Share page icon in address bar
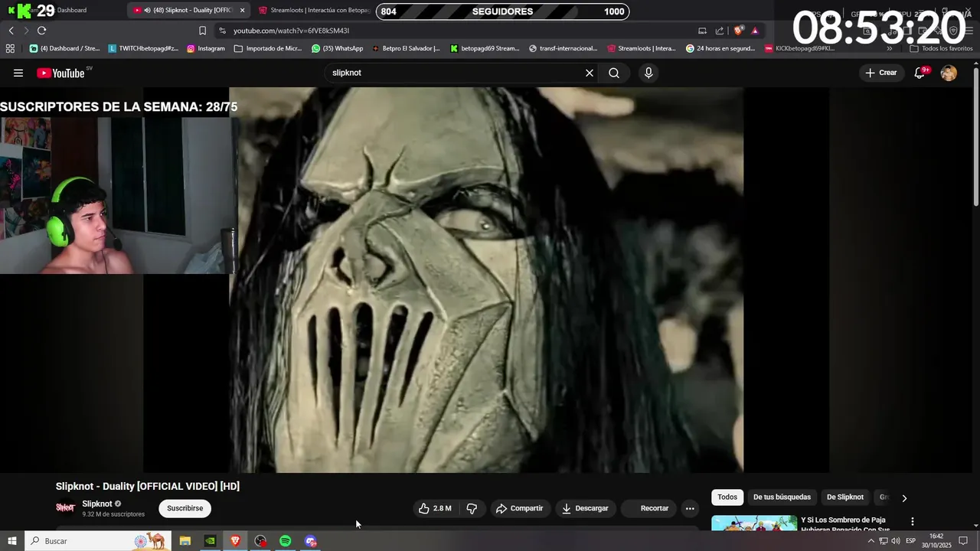 (720, 31)
